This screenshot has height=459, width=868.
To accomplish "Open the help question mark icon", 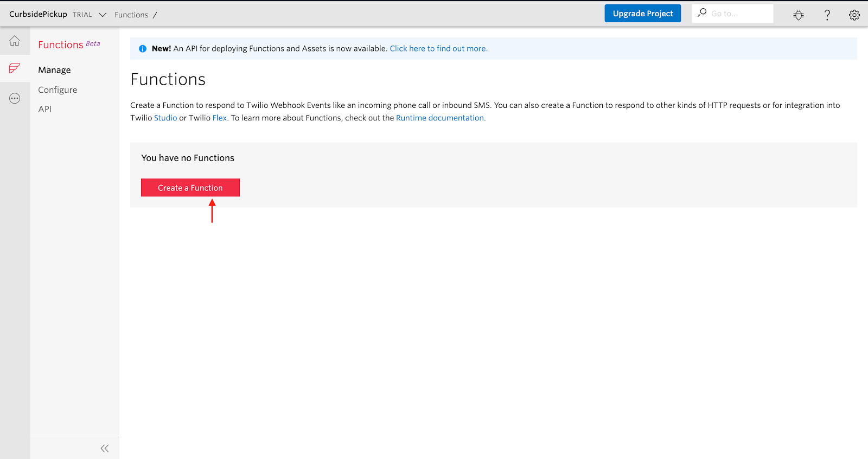I will pos(827,15).
